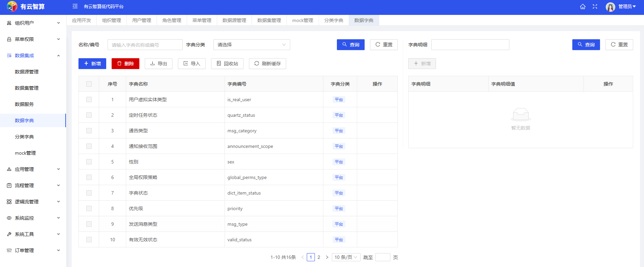This screenshot has height=267, width=644.
Task: Open 分类字典 in the sidebar menu
Action: coord(24,137)
